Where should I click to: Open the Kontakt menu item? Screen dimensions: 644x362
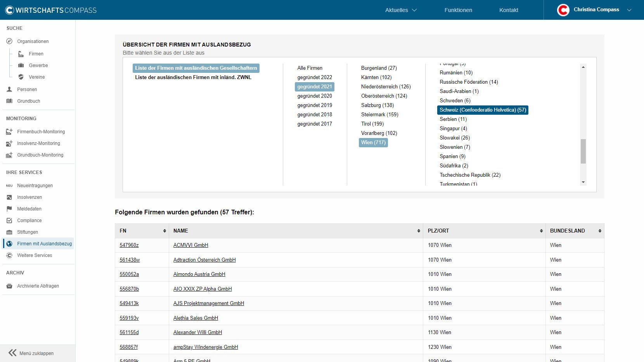pos(509,10)
